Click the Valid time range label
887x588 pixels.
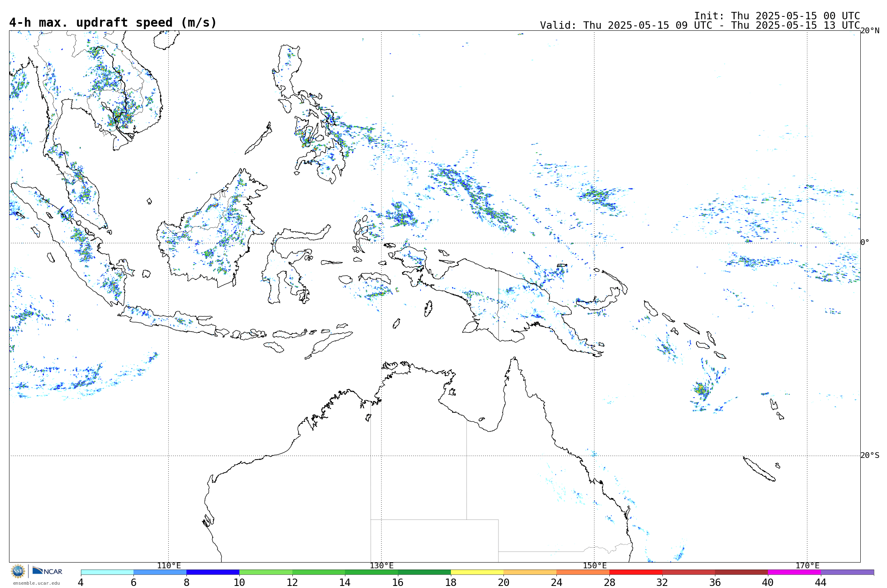point(700,25)
